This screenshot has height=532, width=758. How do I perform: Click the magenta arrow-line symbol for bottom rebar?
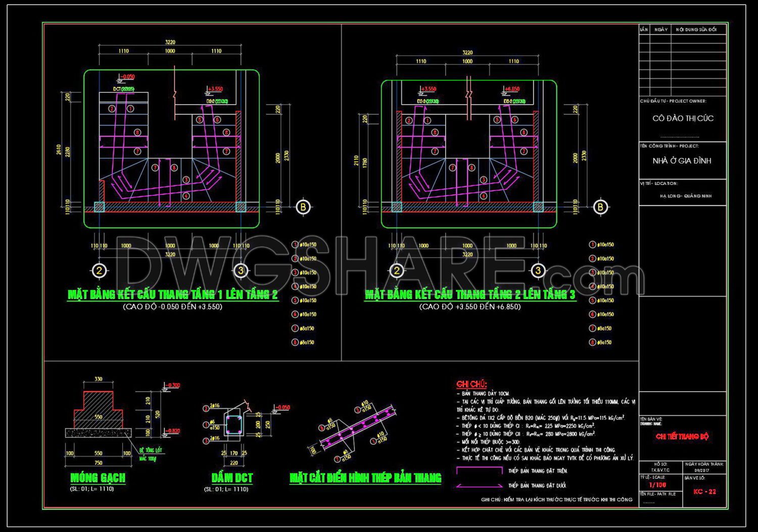pyautogui.click(x=479, y=486)
